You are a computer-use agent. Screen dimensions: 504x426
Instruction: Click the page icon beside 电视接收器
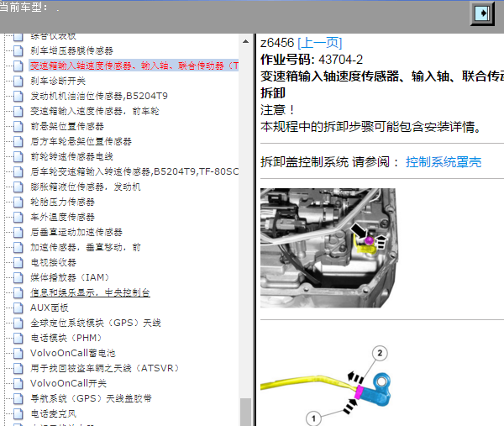point(18,262)
